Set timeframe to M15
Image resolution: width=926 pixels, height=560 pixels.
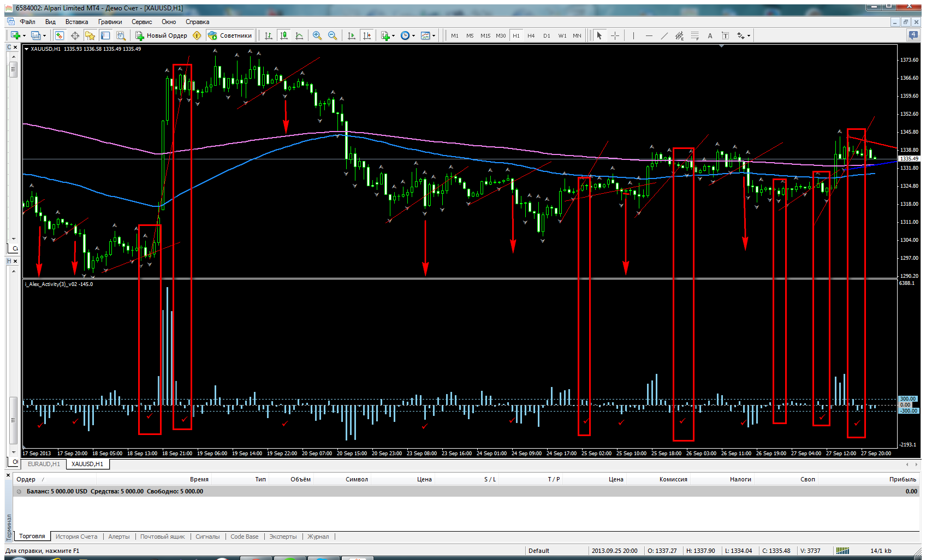485,35
